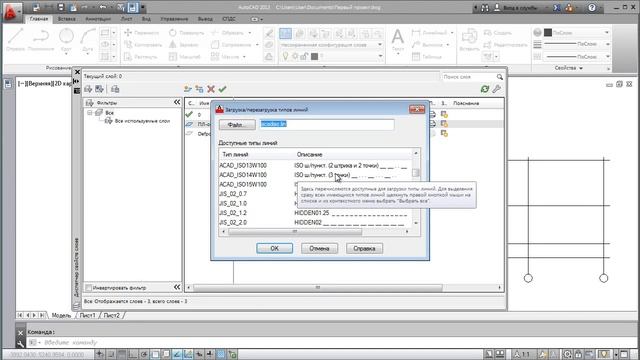Switch to the Аннотации ribbon tab
This screenshot has height=360, width=640.
(x=98, y=19)
